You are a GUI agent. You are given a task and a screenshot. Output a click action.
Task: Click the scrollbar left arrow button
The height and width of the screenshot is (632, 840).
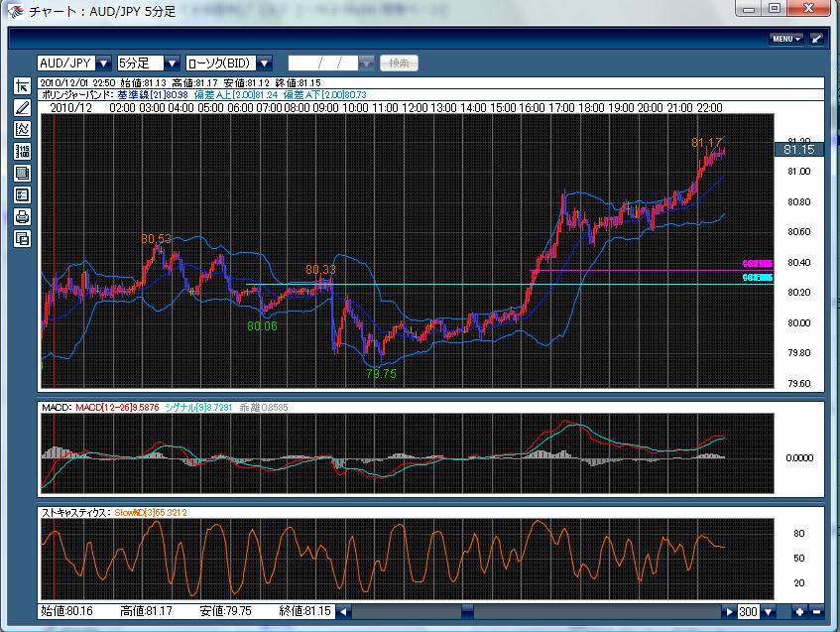[343, 611]
